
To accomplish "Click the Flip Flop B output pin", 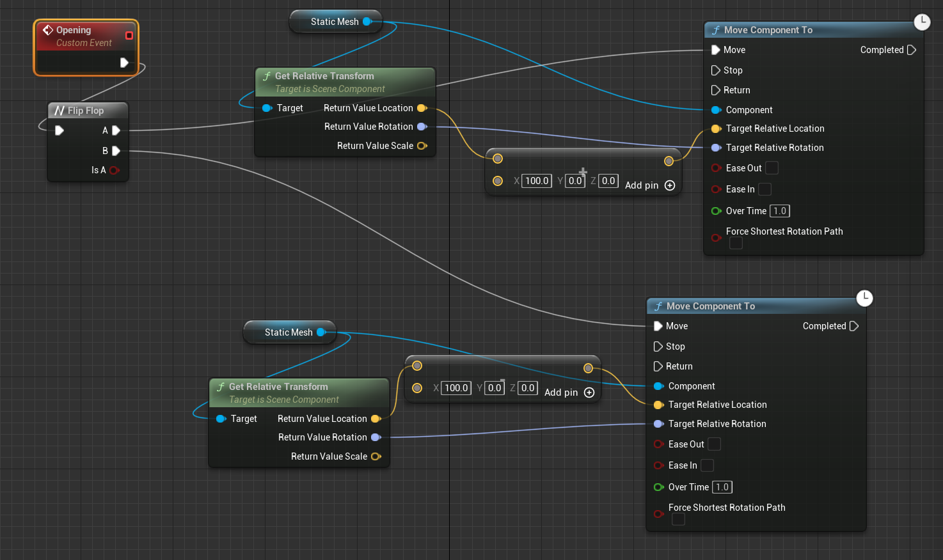I will (x=116, y=151).
